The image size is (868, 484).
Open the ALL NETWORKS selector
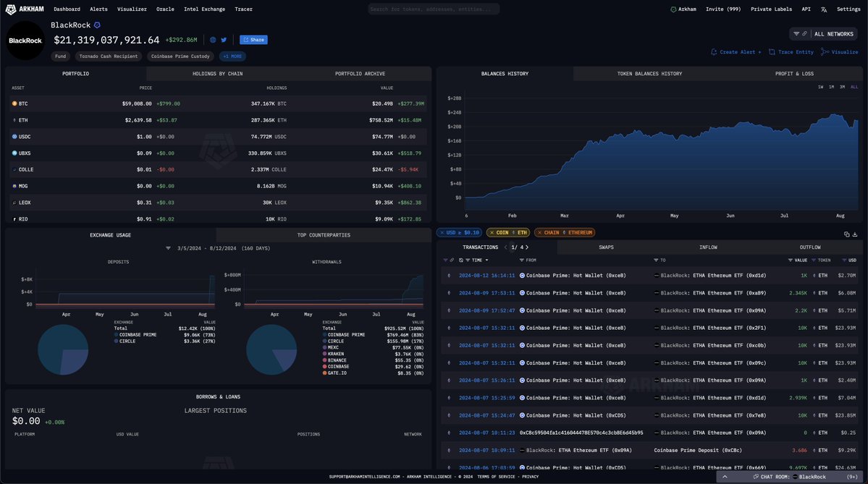point(834,34)
